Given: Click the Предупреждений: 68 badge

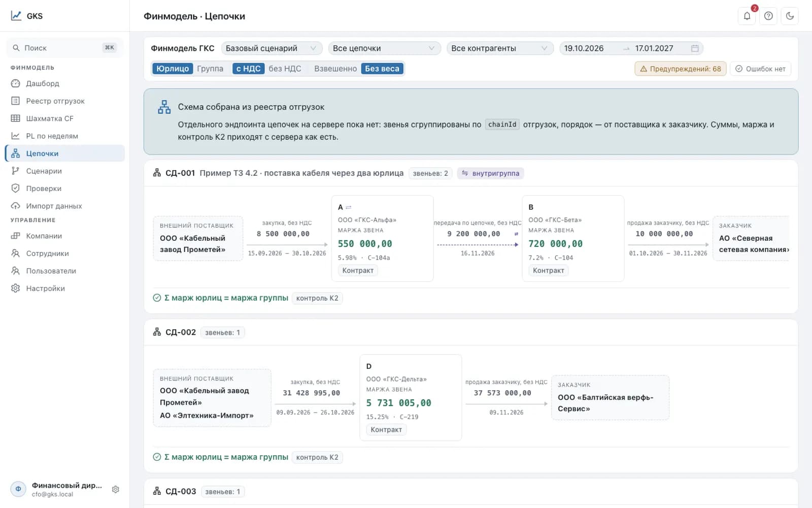Looking at the screenshot, I should pyautogui.click(x=681, y=69).
